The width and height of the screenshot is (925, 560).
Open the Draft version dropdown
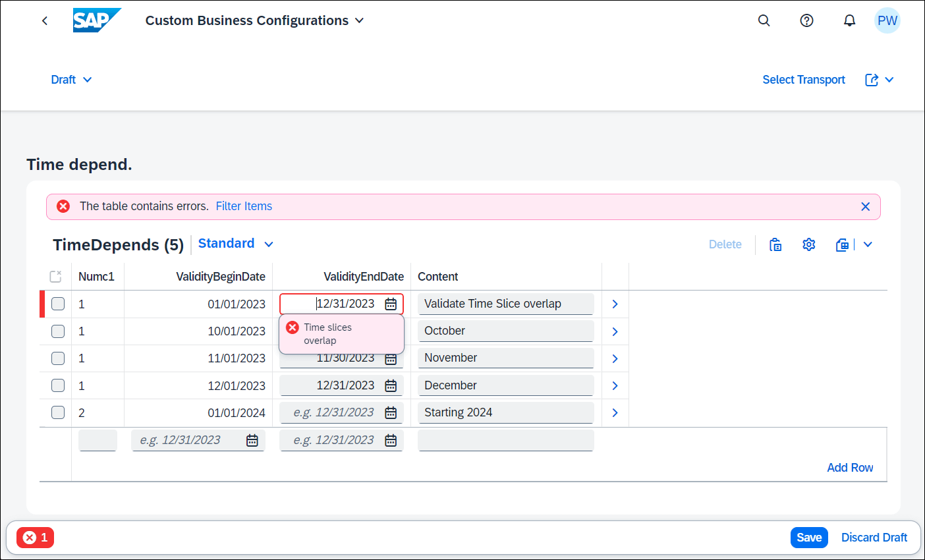tap(70, 79)
